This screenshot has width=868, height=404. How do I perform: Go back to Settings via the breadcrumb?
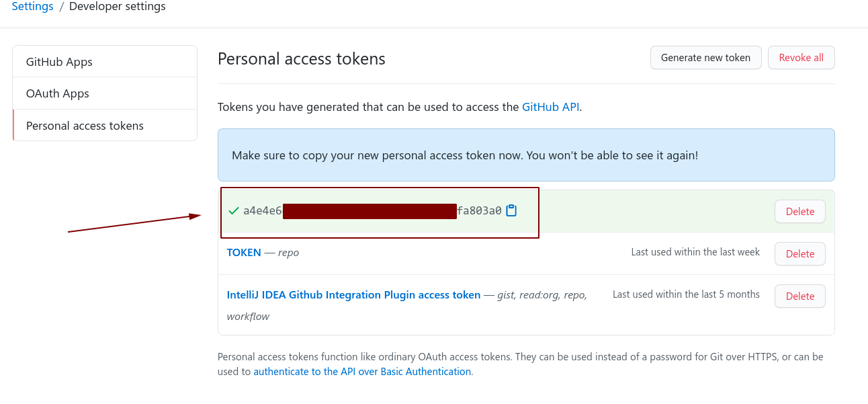point(32,7)
